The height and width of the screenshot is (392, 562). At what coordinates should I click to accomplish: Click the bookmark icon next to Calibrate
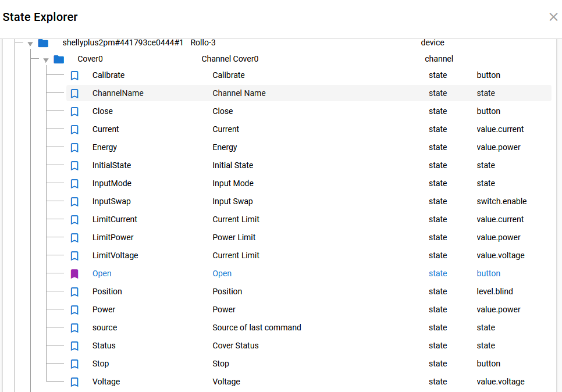[74, 76]
